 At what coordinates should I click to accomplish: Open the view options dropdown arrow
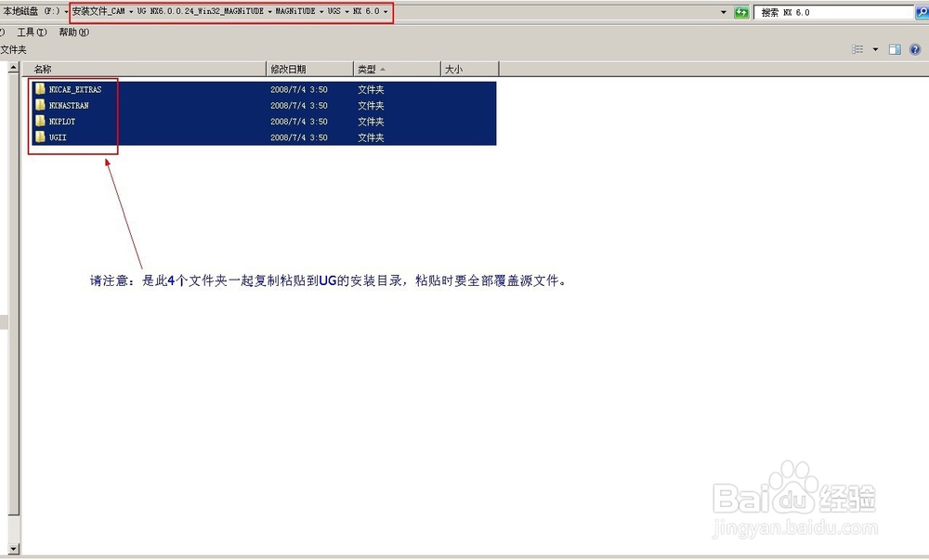[876, 49]
